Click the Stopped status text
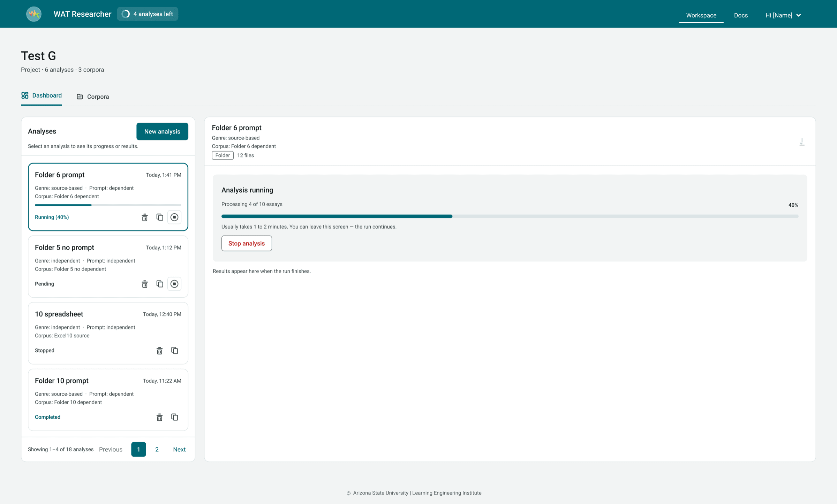The width and height of the screenshot is (837, 504). pos(45,350)
